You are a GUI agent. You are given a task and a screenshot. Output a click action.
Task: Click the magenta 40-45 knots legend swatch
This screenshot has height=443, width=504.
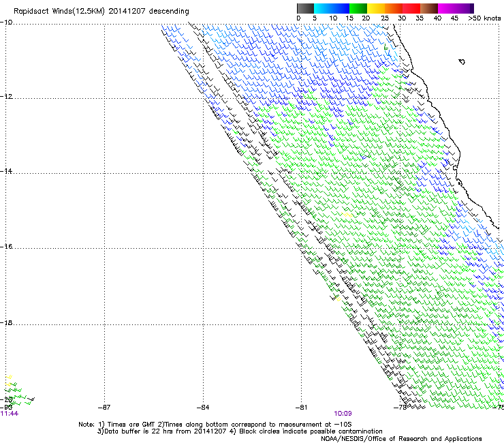[447, 8]
